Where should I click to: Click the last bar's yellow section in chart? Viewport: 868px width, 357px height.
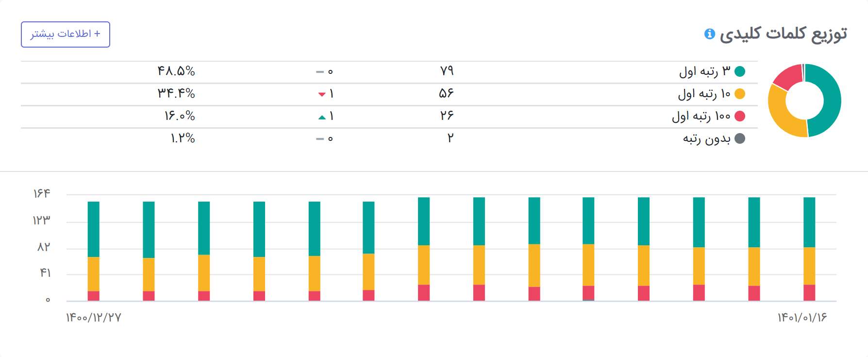809,266
